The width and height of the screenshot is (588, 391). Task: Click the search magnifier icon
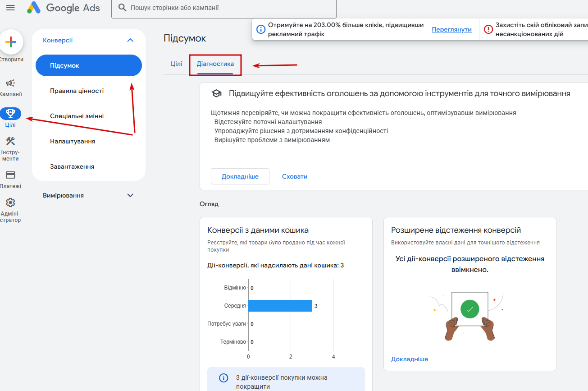(x=122, y=8)
